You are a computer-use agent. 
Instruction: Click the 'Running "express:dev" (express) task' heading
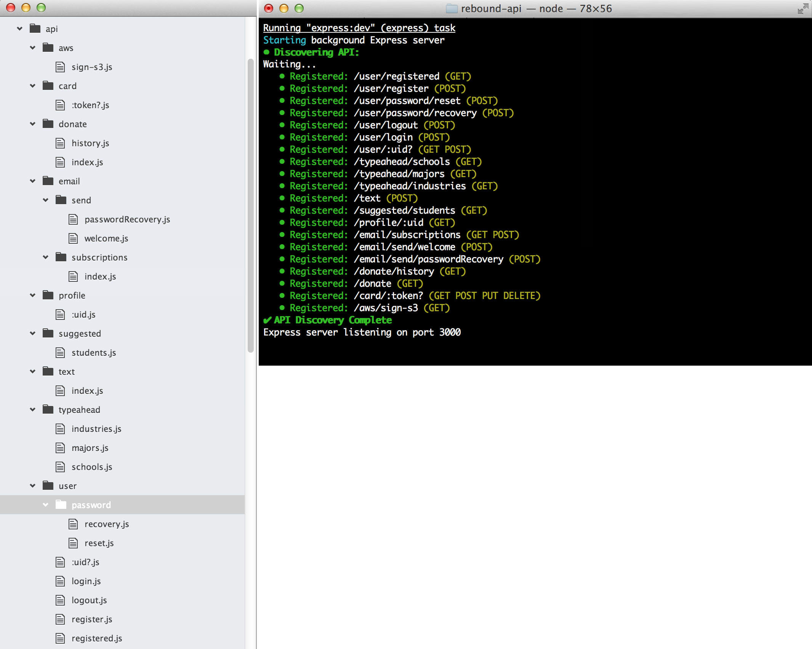tap(359, 28)
